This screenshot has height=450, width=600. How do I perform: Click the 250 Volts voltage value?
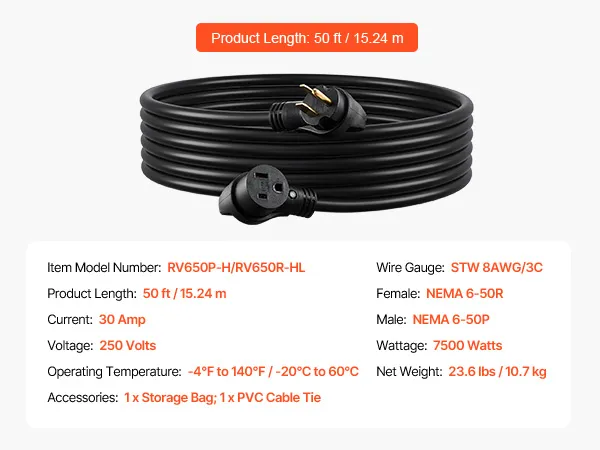pyautogui.click(x=128, y=346)
